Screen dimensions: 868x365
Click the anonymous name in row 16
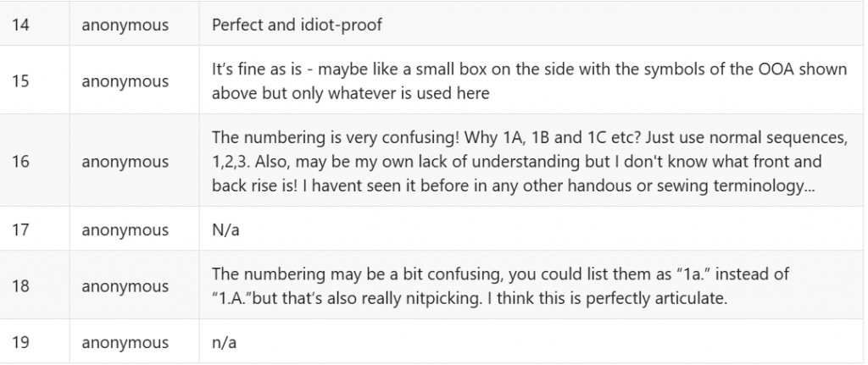(x=125, y=162)
